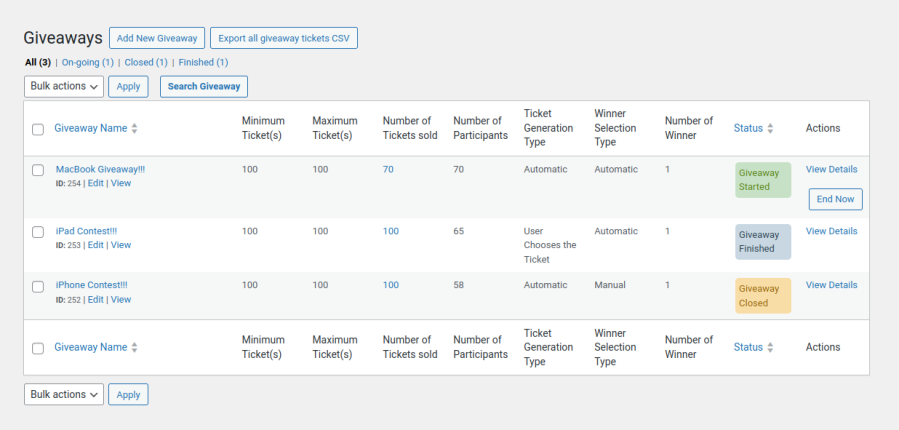Click Add New Giveaway button

point(156,38)
